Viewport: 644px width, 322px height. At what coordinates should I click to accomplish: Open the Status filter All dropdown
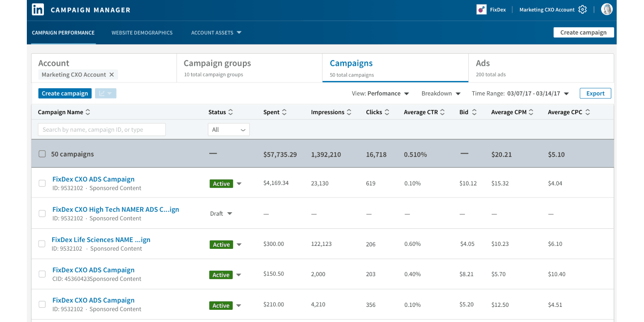coord(228,130)
